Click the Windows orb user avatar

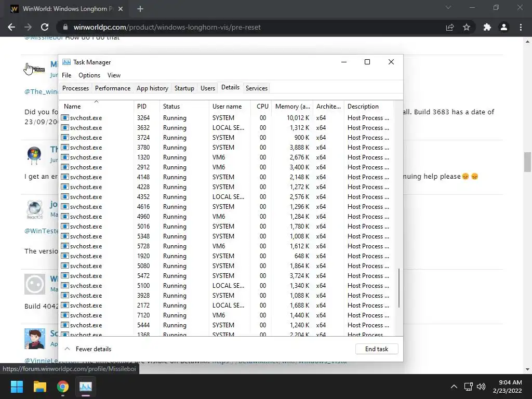(x=34, y=155)
